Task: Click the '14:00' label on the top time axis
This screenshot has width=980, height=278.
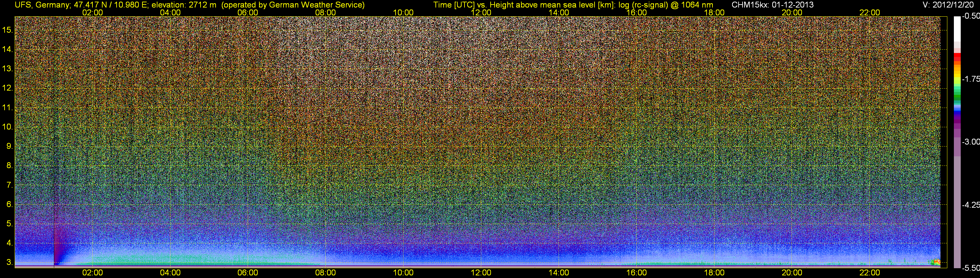Action: point(559,12)
